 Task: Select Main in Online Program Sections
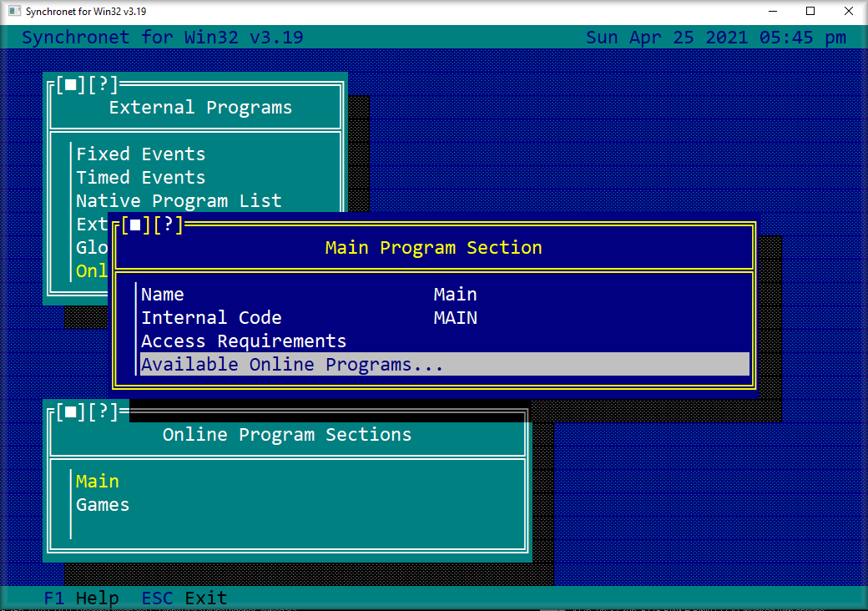[98, 481]
